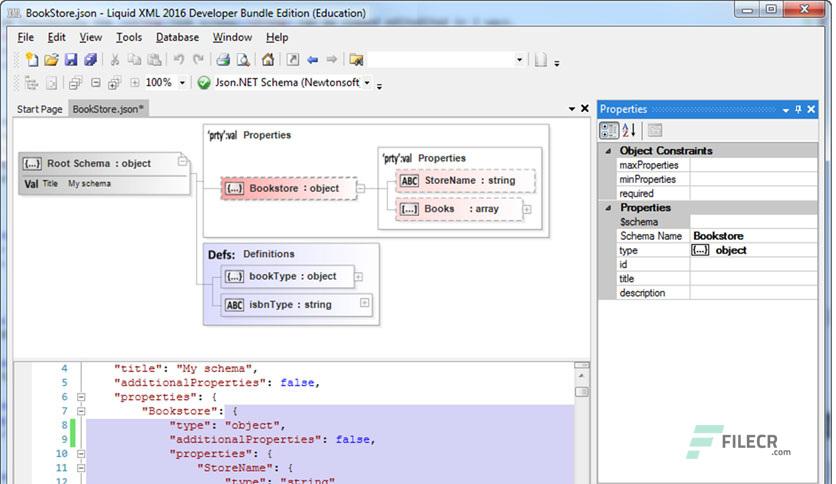
Task: Collapse Root Schema node
Action: 182,160
